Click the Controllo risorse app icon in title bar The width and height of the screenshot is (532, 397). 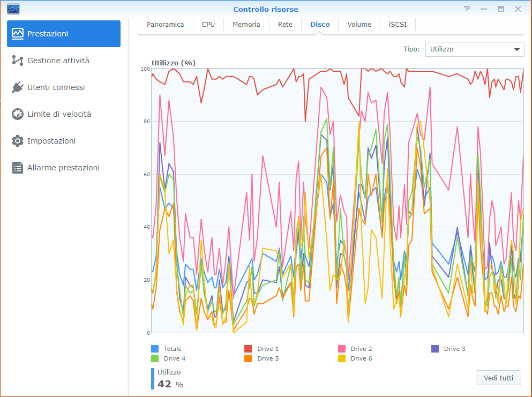[13, 9]
